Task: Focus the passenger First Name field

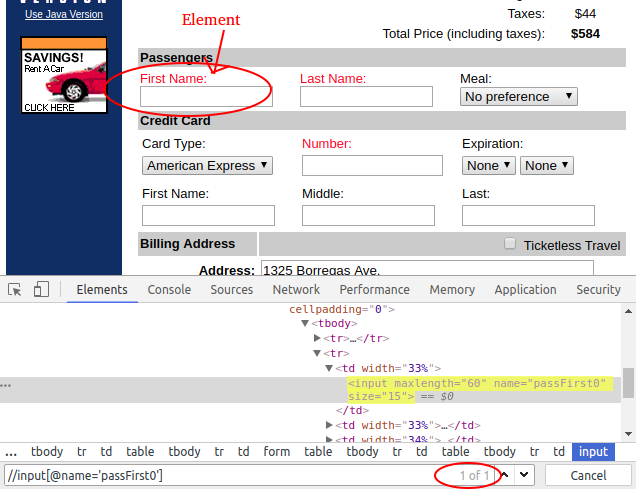Action: click(206, 97)
